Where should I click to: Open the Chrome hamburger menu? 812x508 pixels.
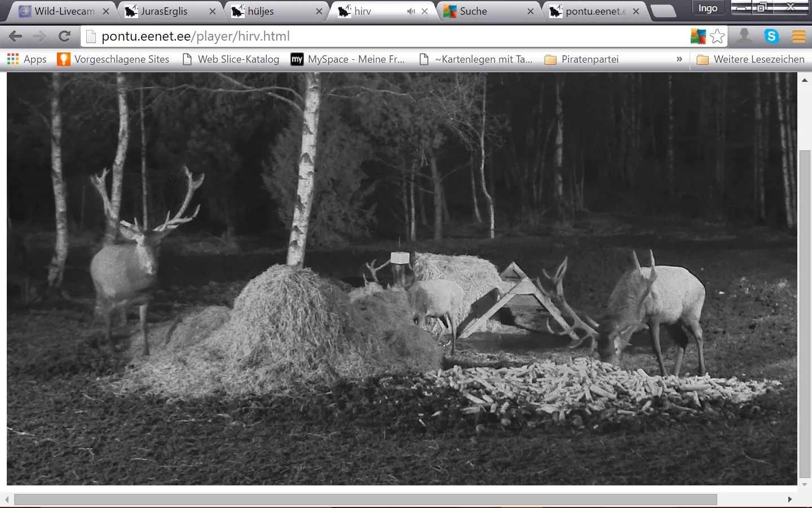click(799, 37)
